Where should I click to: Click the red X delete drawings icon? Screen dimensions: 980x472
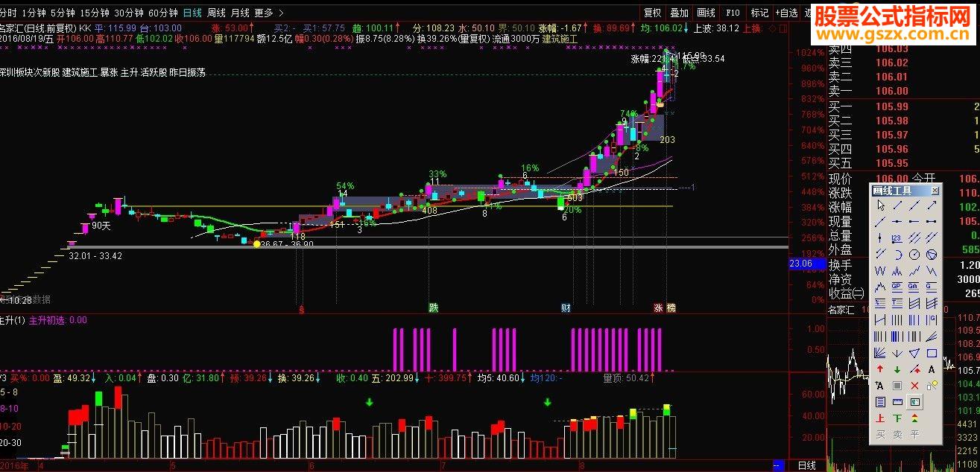click(914, 386)
